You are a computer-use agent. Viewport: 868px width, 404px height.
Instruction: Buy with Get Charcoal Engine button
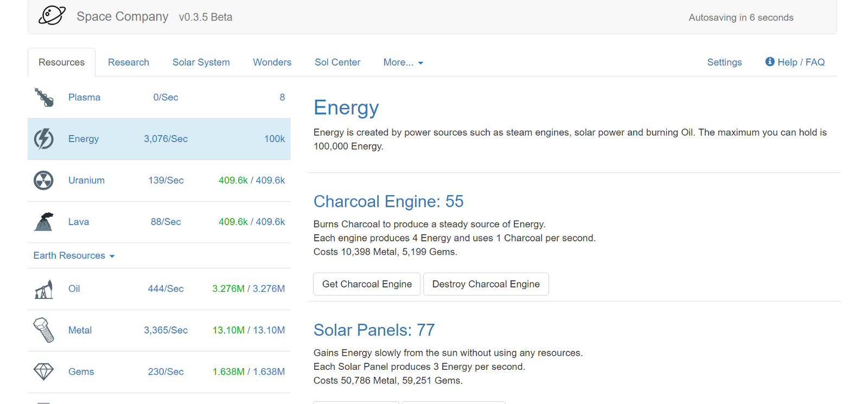tap(367, 284)
